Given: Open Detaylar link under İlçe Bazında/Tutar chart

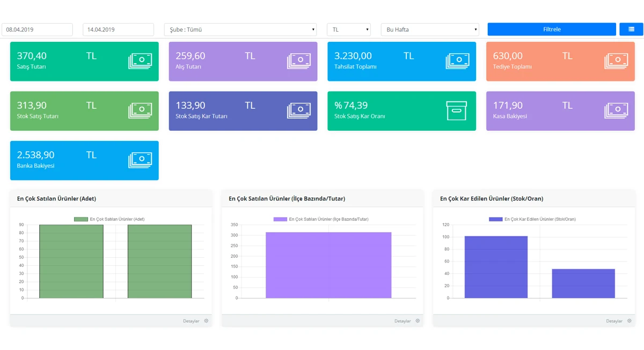Looking at the screenshot, I should (402, 321).
